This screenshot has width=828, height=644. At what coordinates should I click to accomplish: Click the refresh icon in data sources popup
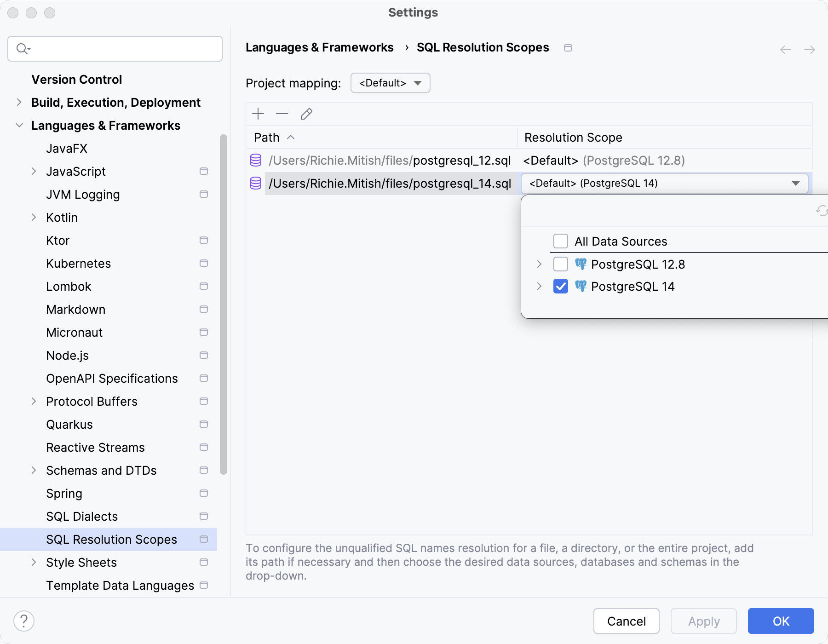click(821, 212)
